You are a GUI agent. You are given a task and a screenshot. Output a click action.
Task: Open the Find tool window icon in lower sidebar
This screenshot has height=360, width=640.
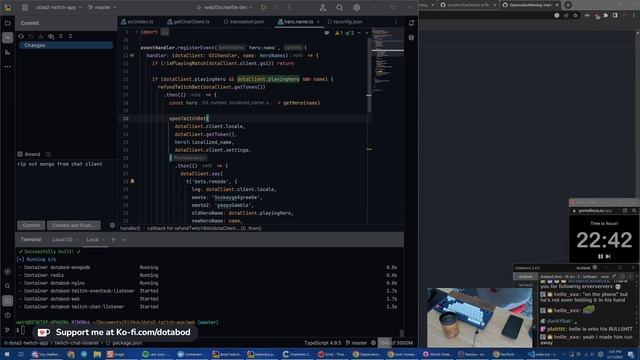(7, 286)
